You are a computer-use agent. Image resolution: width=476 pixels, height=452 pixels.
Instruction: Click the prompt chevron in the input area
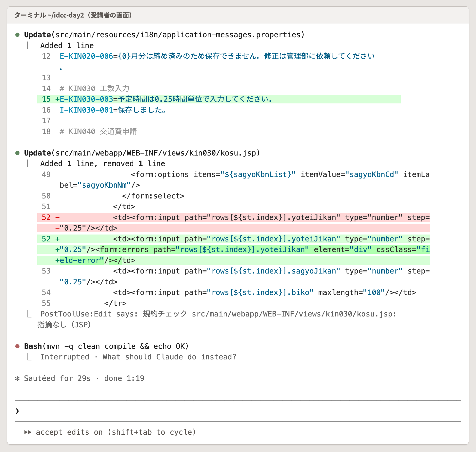point(17,411)
